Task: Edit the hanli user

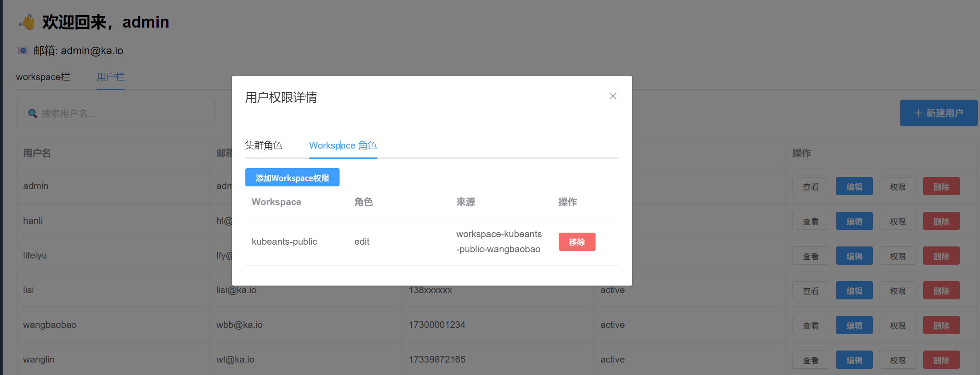Action: (x=854, y=222)
